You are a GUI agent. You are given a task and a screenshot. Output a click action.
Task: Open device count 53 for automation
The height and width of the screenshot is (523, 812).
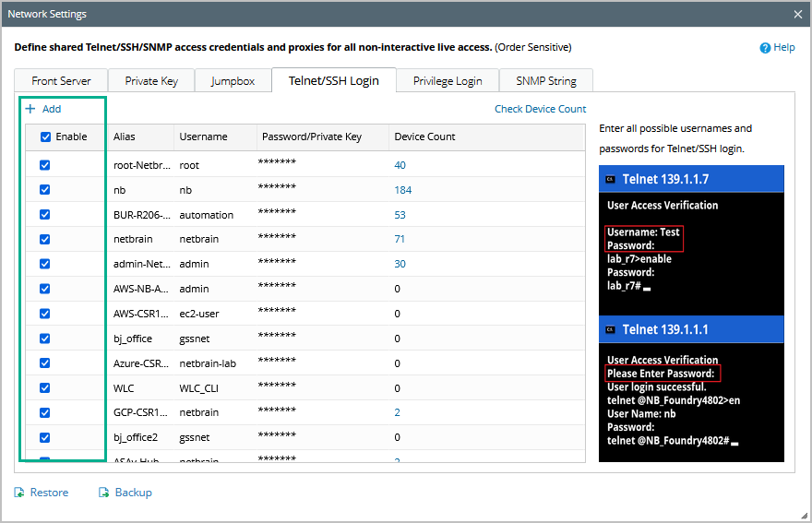coord(400,215)
